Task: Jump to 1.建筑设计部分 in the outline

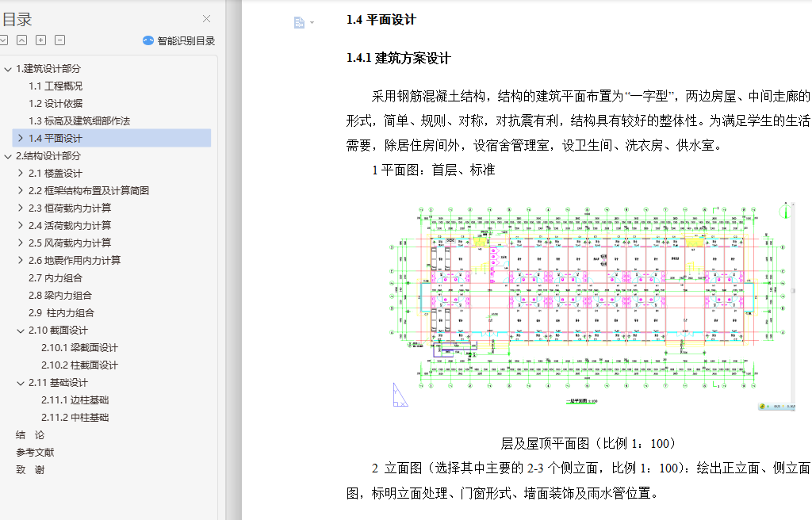Action: 48,69
